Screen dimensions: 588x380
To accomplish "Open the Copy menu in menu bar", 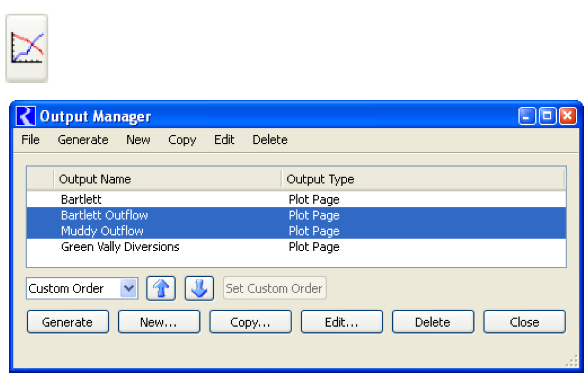I will [182, 140].
